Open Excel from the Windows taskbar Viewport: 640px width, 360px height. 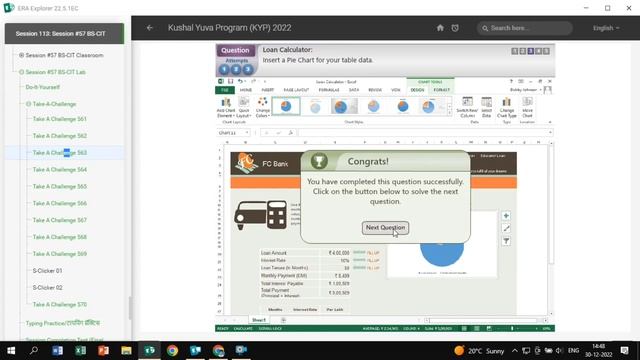(80, 350)
